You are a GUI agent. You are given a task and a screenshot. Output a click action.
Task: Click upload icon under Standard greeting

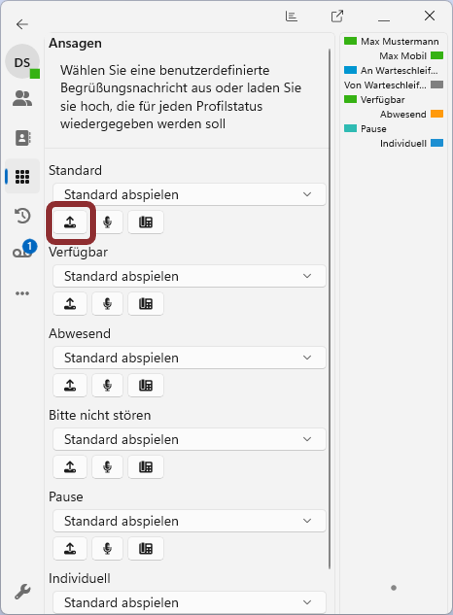pos(70,222)
